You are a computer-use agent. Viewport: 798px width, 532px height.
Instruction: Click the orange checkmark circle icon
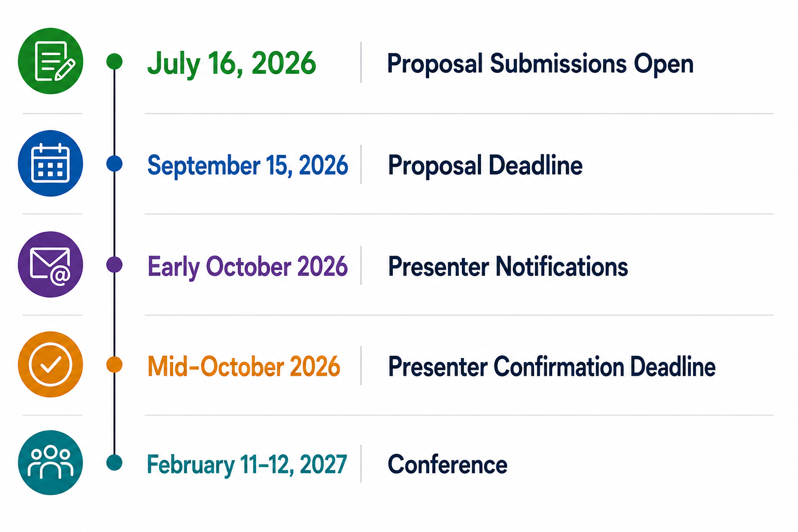coord(50,365)
